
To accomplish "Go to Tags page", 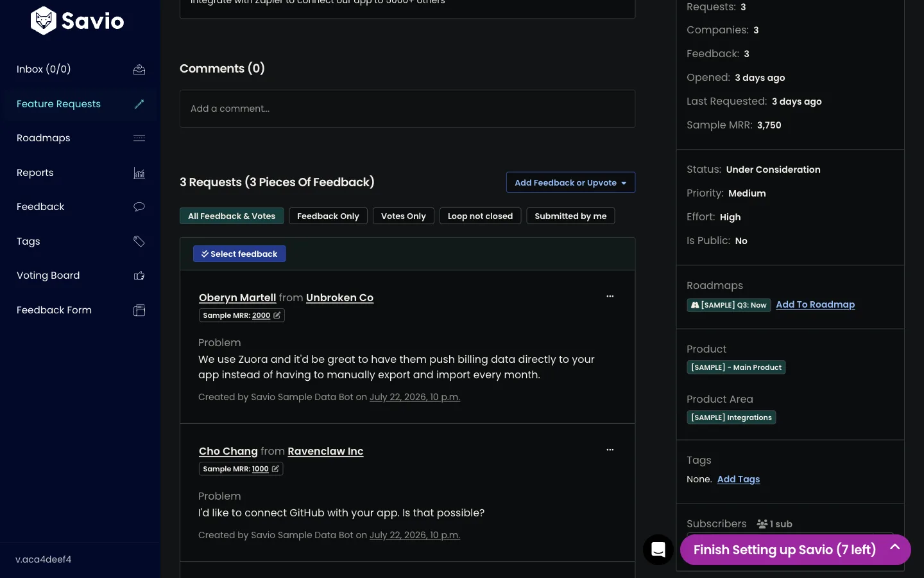I will tap(28, 241).
